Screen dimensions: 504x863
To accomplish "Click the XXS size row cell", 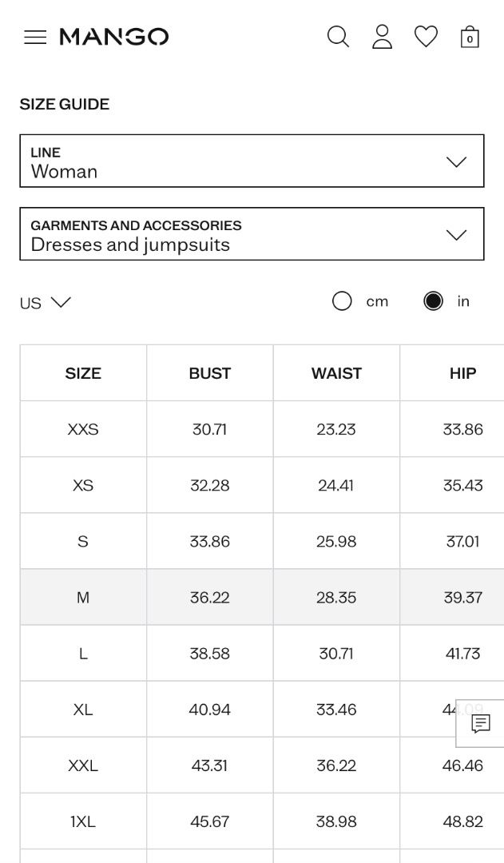I will point(83,429).
